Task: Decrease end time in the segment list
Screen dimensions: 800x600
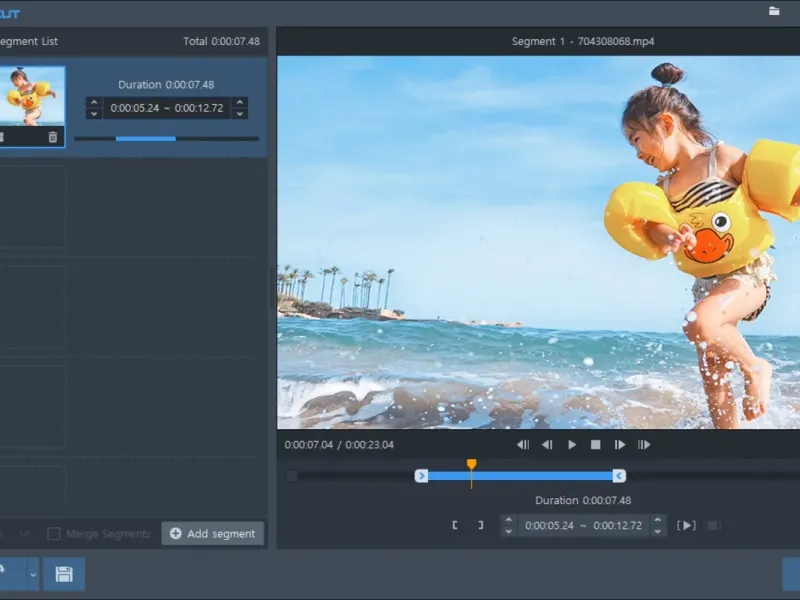Action: (x=240, y=114)
